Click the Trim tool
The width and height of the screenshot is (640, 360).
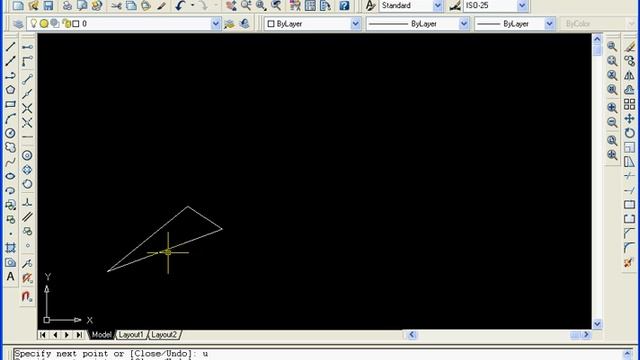(629, 176)
